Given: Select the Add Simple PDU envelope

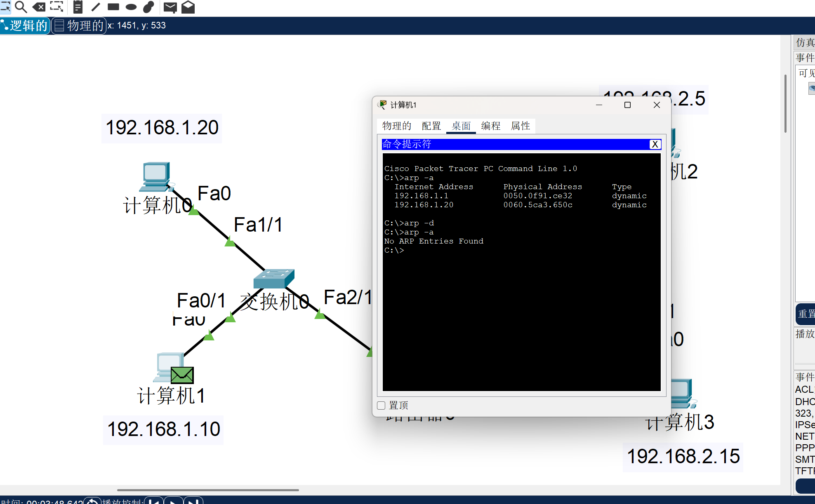Looking at the screenshot, I should [170, 7].
